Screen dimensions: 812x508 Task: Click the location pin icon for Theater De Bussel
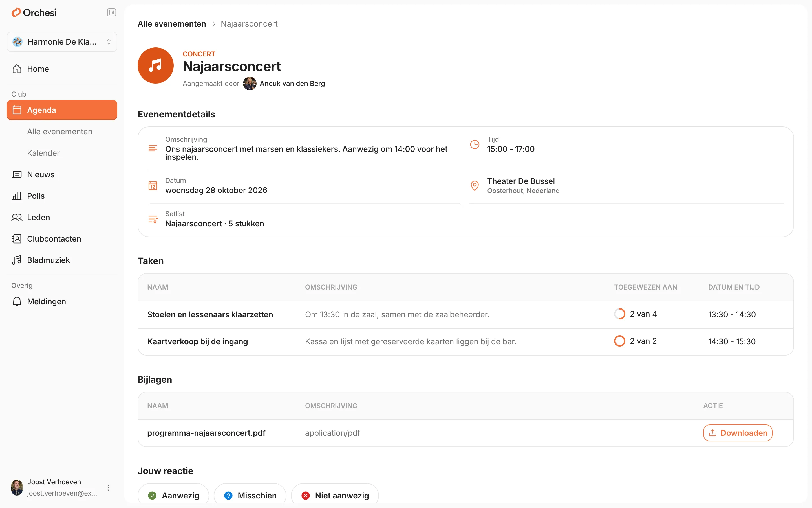click(475, 185)
